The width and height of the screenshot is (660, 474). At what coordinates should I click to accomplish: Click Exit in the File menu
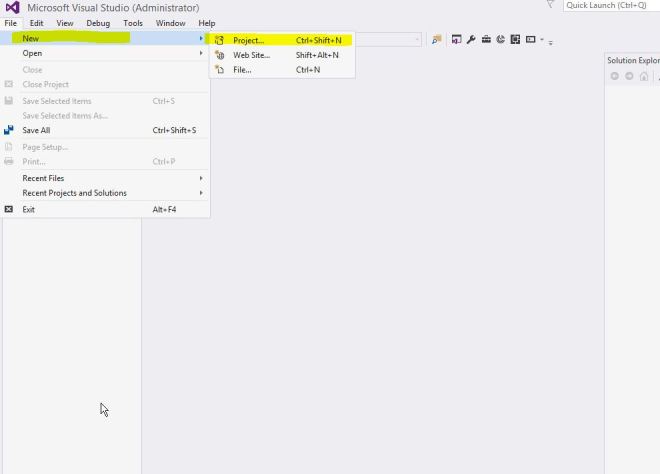click(29, 210)
